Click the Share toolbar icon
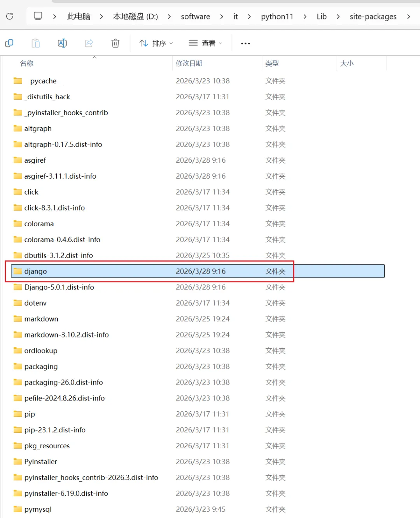The image size is (420, 518). 89,43
